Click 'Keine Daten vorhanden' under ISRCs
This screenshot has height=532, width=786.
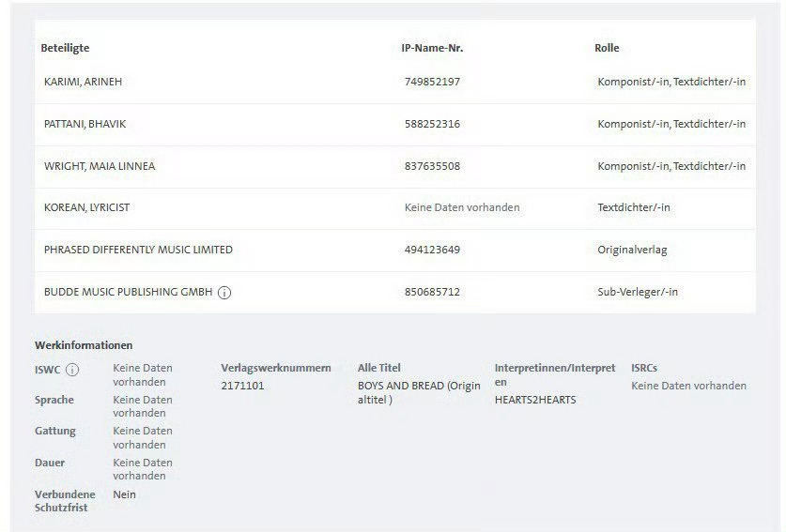click(688, 386)
